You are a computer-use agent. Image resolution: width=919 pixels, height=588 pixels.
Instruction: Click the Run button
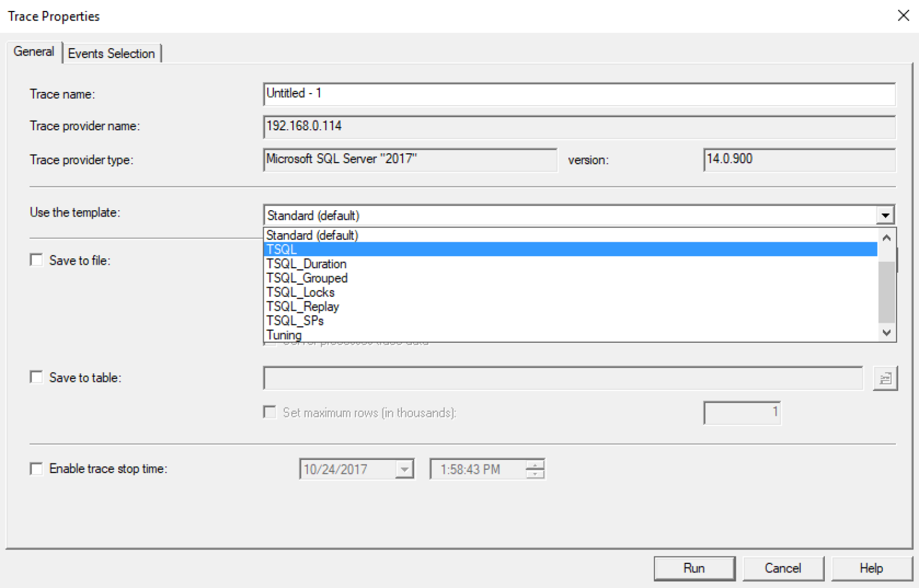coord(694,568)
